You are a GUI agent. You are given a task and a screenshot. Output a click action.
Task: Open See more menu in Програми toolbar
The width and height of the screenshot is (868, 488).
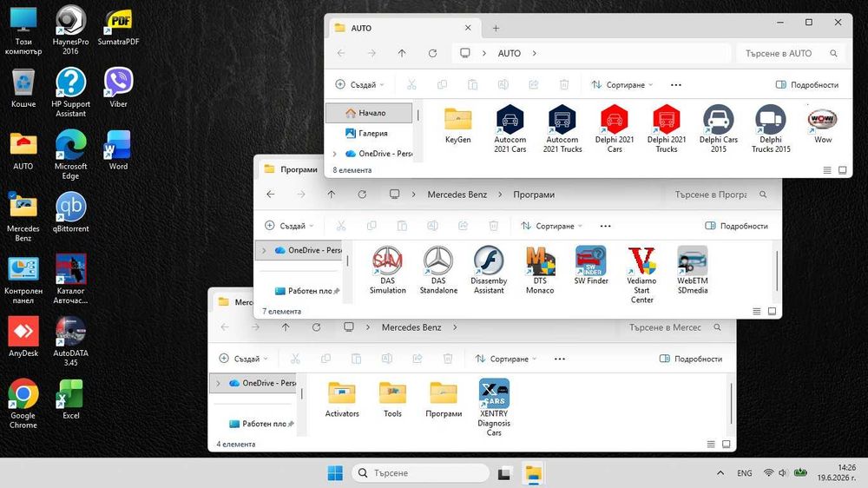pyautogui.click(x=606, y=226)
